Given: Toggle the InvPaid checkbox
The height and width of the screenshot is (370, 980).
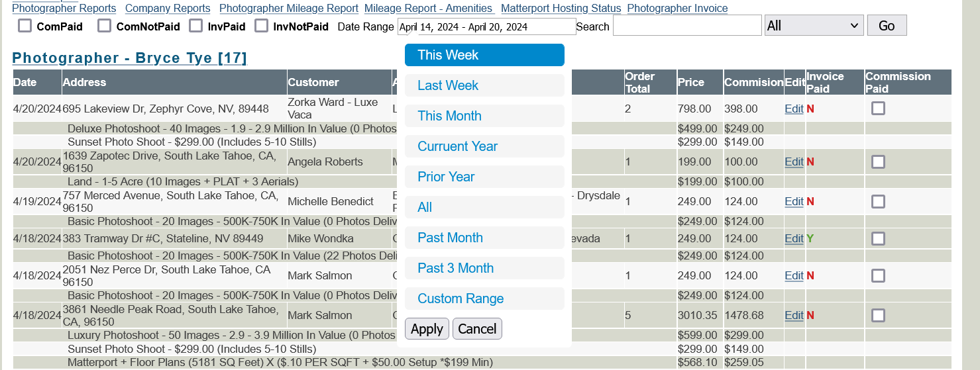Looking at the screenshot, I should pyautogui.click(x=195, y=26).
